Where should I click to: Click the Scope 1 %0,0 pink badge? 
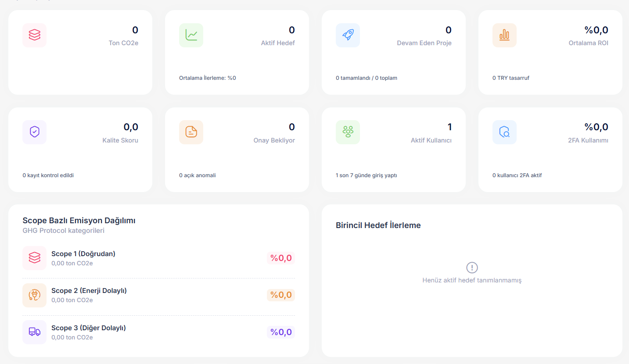(x=281, y=258)
